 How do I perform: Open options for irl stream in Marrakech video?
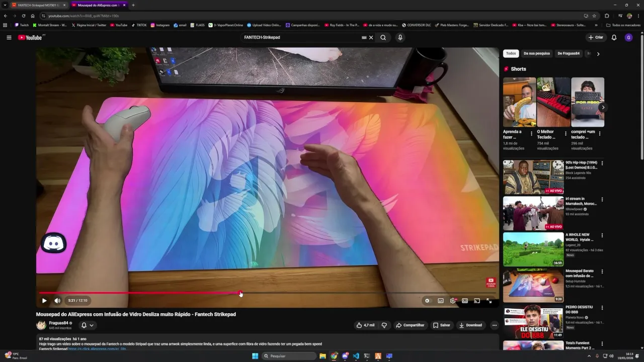[x=602, y=200]
